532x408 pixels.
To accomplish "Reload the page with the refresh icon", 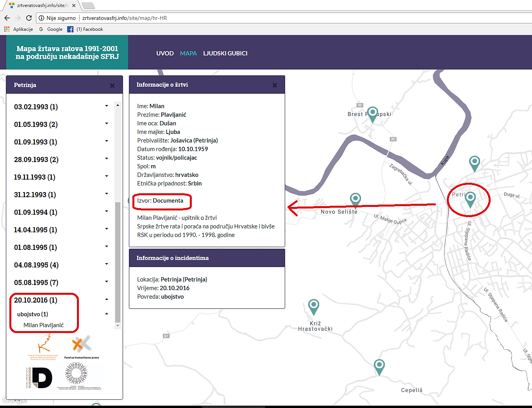I will click(29, 18).
